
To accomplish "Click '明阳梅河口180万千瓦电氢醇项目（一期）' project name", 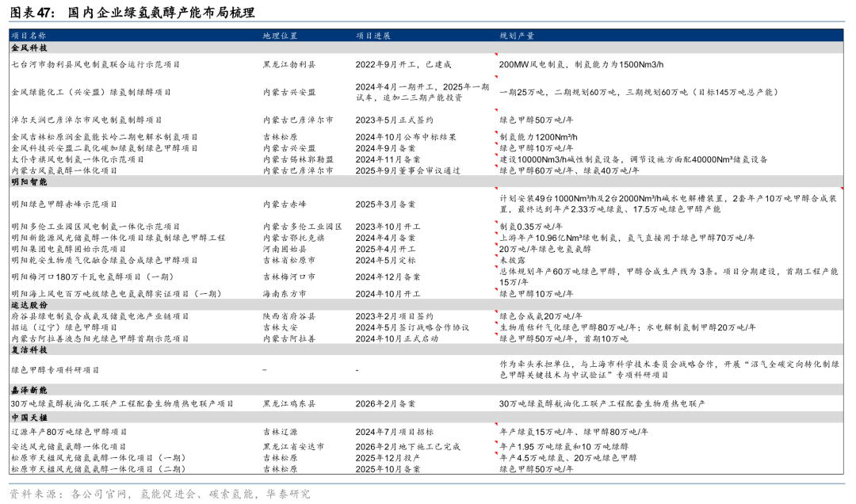I will [x=93, y=277].
